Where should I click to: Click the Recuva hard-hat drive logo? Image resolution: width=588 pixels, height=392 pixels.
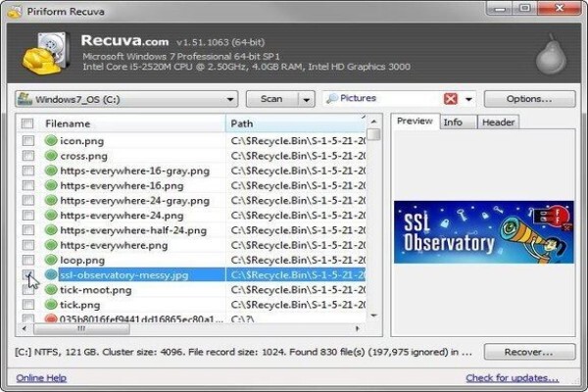pyautogui.click(x=46, y=53)
